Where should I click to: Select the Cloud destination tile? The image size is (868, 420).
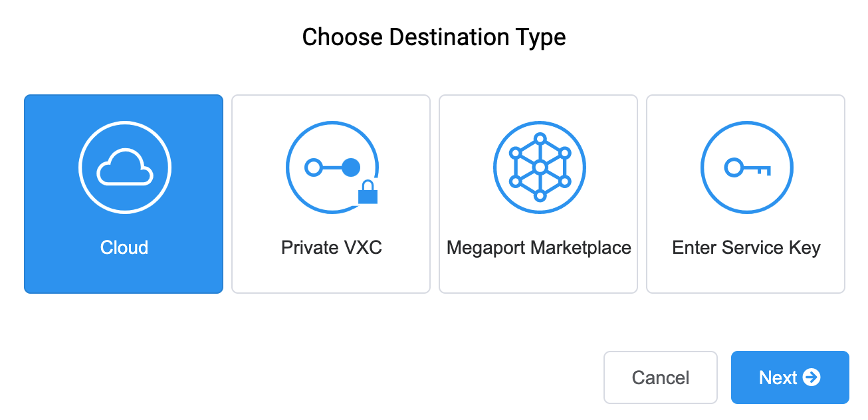pyautogui.click(x=124, y=194)
